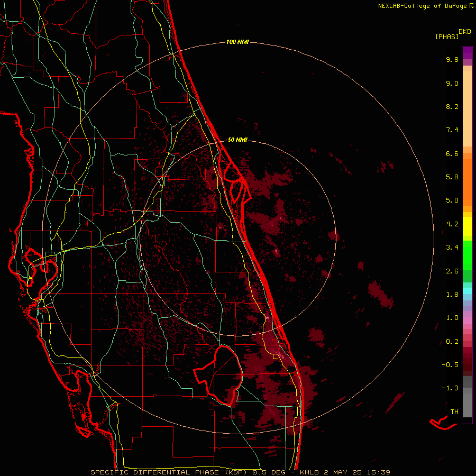Click the 4.2 scale value

point(452,224)
